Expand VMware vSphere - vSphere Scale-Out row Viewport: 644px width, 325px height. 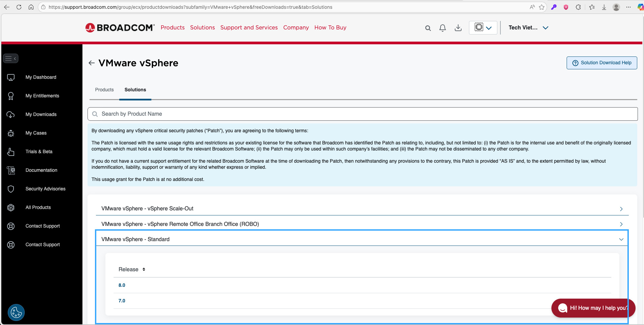point(362,209)
